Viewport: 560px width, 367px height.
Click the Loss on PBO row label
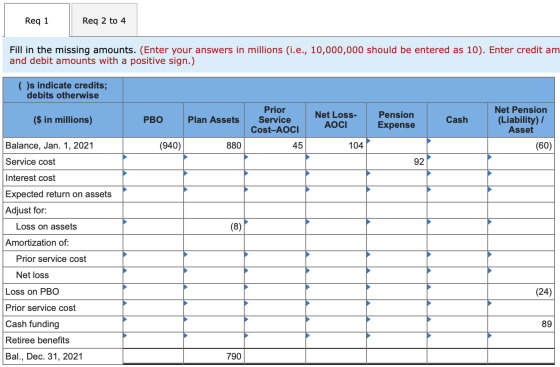coord(32,291)
